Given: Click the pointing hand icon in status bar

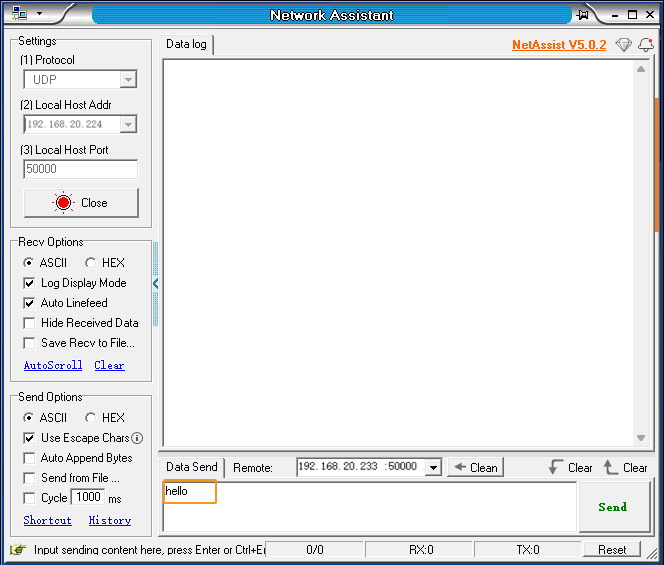Looking at the screenshot, I should 18,549.
